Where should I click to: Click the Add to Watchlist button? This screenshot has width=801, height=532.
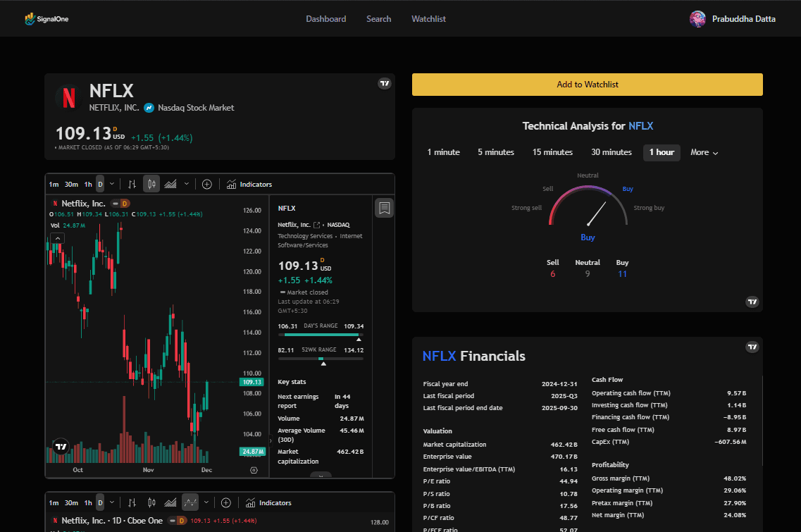tap(587, 85)
